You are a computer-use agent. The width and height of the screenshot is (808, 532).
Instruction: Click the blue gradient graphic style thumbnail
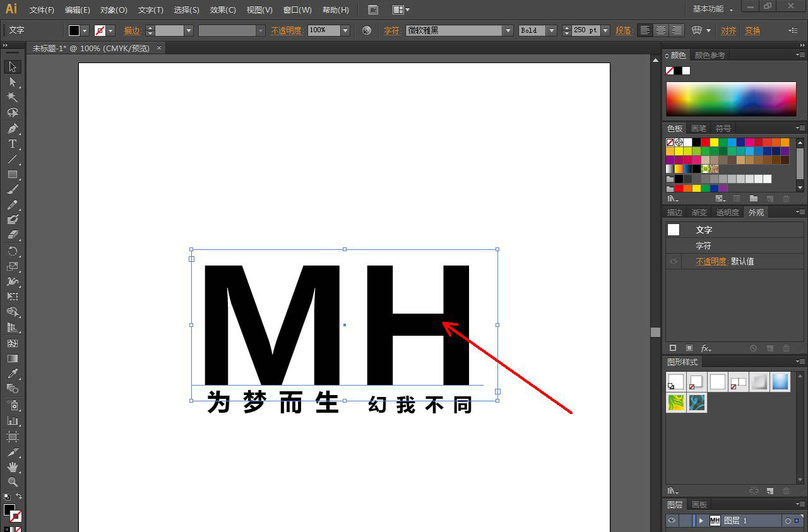click(780, 381)
